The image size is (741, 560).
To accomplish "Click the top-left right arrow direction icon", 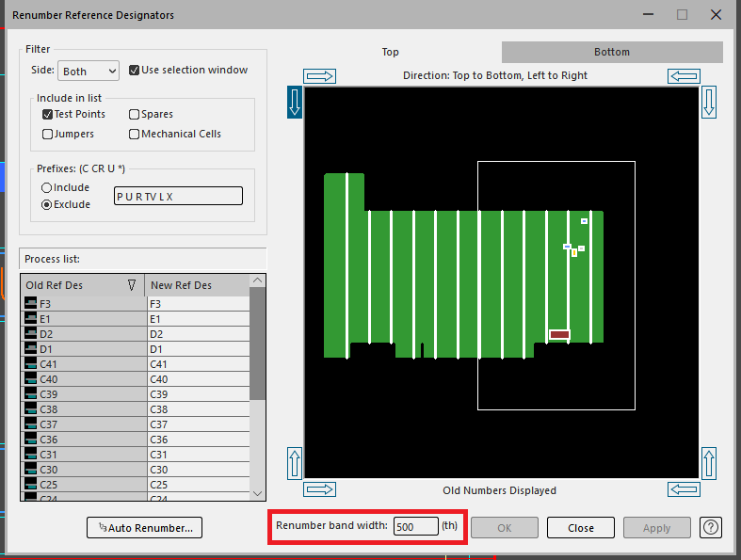I will [319, 76].
